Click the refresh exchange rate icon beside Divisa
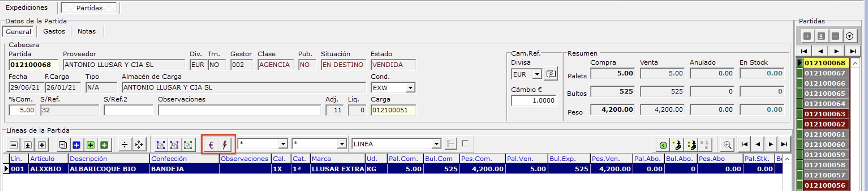Viewport: 868px width, 191px height. click(x=551, y=74)
